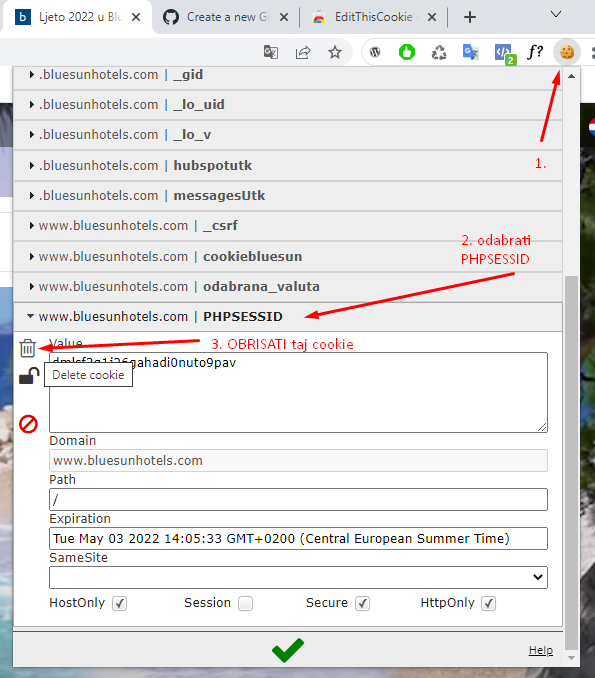Open the code extension with badge 2
The height and width of the screenshot is (678, 595).
[x=504, y=54]
